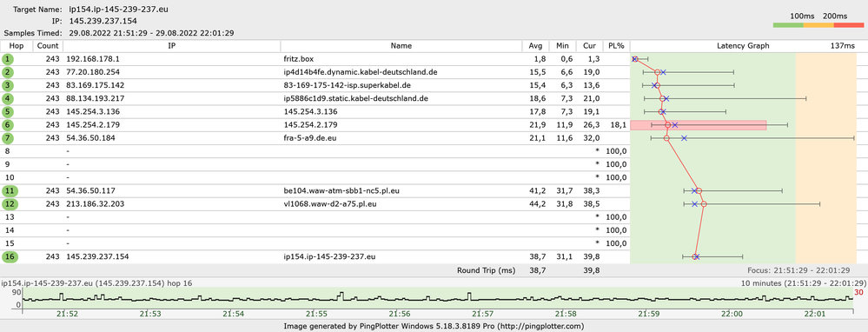The height and width of the screenshot is (332, 868).
Task: Click the green 100ms legend color bar
Action: (788, 25)
